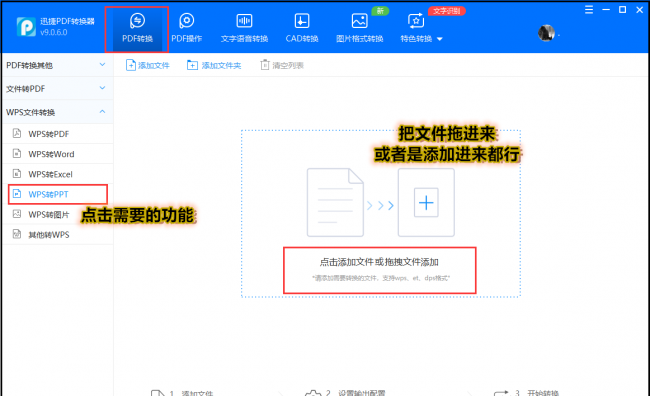Screen dimensions: 650x396
Task: Select 其他转WPS in sidebar
Action: pyautogui.click(x=57, y=234)
